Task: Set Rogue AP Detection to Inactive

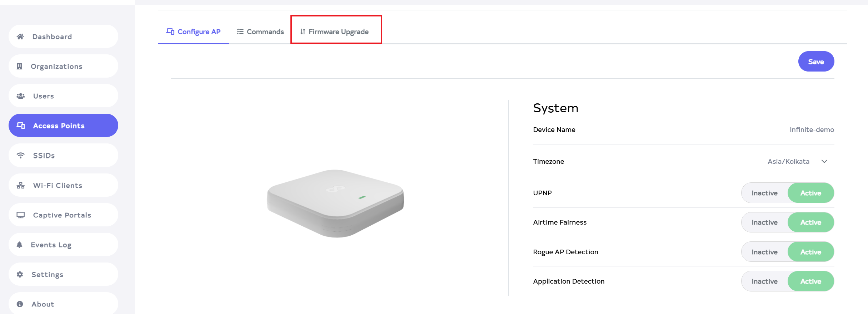Action: 764,252
